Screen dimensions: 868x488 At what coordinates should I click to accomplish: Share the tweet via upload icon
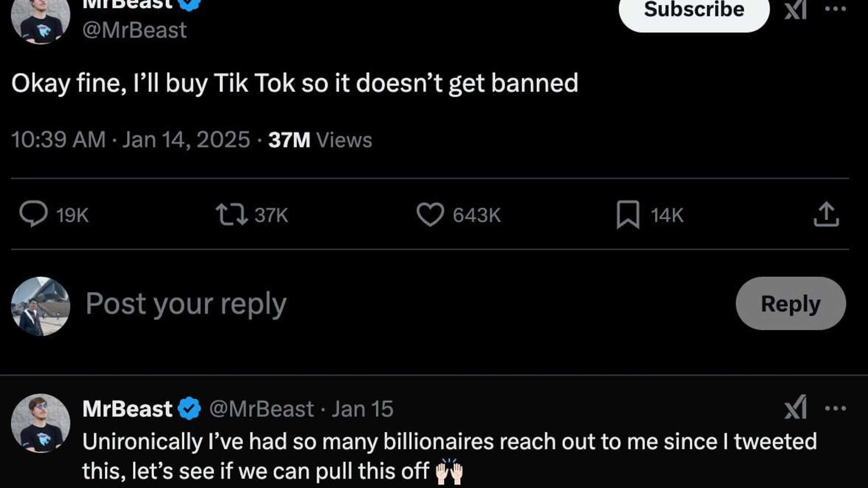pos(826,214)
